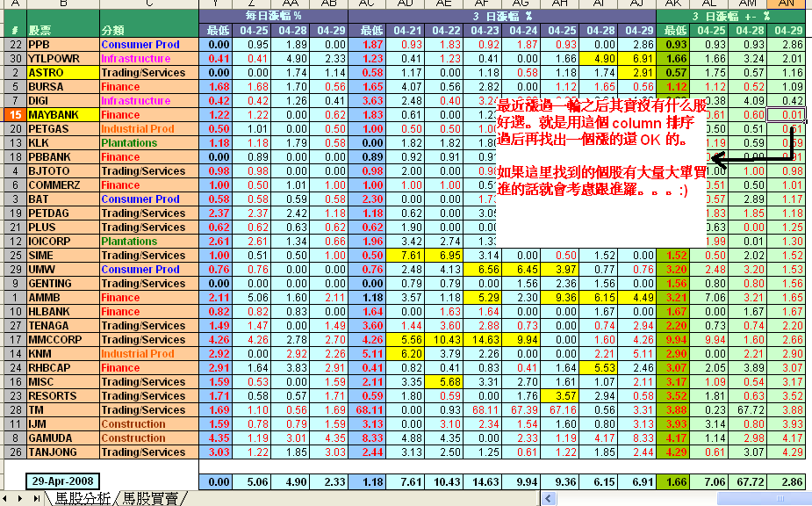Image resolution: width=812 pixels, height=506 pixels.
Task: Select the yellow ASTRO stock cell
Action: pos(61,73)
